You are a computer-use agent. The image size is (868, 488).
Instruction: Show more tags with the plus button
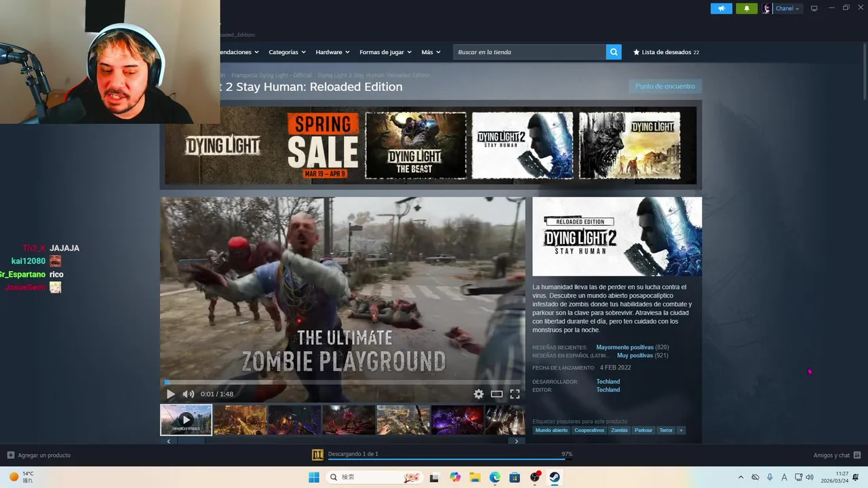pyautogui.click(x=681, y=430)
